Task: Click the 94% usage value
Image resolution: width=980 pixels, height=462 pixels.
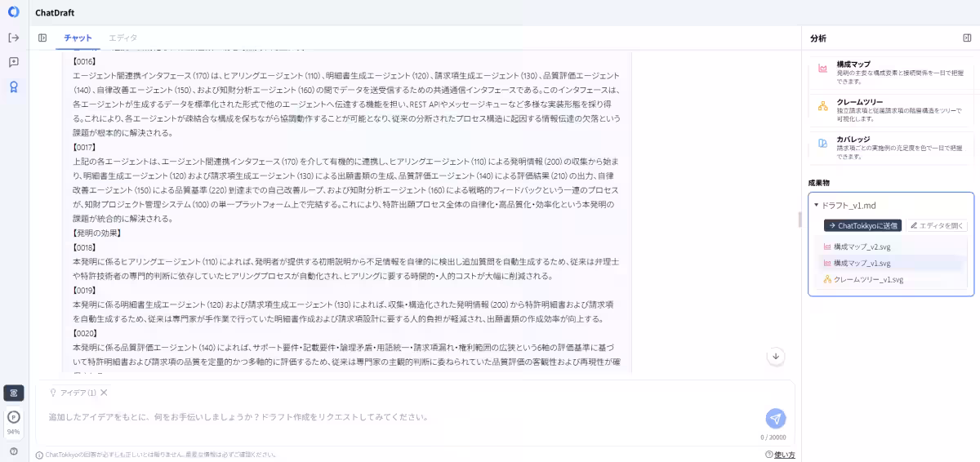Action: [13, 432]
